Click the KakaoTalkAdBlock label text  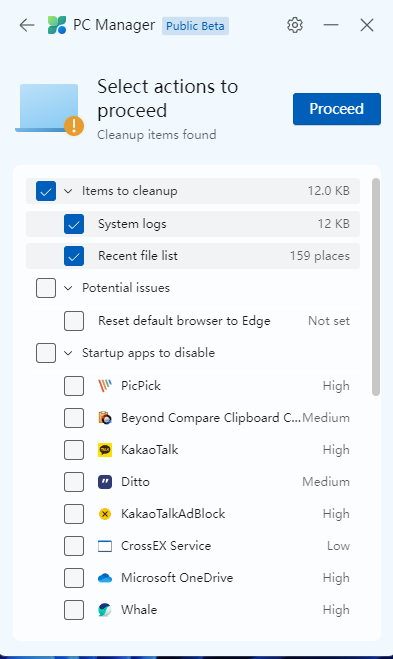[x=173, y=514]
